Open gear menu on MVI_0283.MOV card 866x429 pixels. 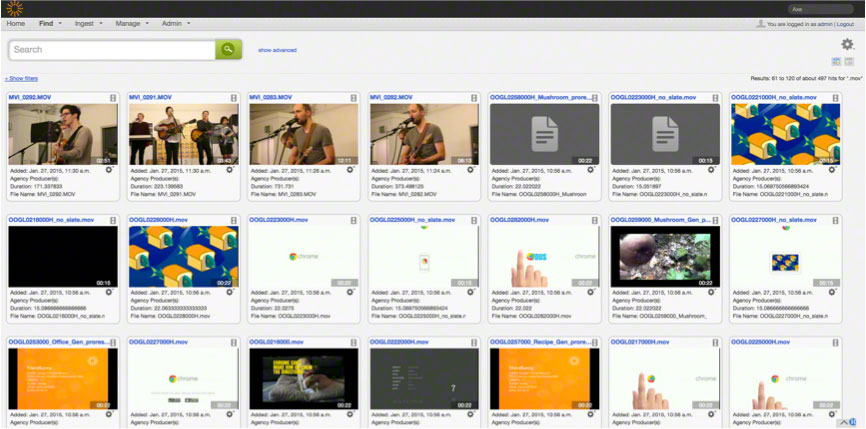350,170
